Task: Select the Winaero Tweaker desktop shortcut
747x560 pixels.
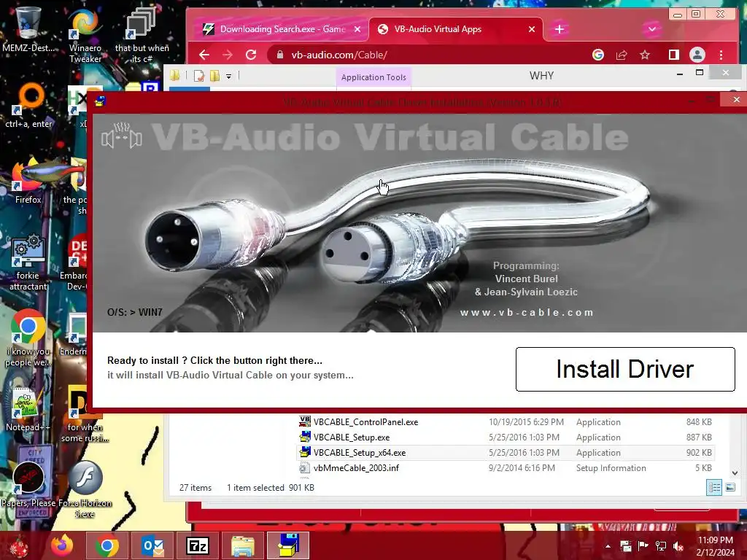Action: pyautogui.click(x=85, y=36)
